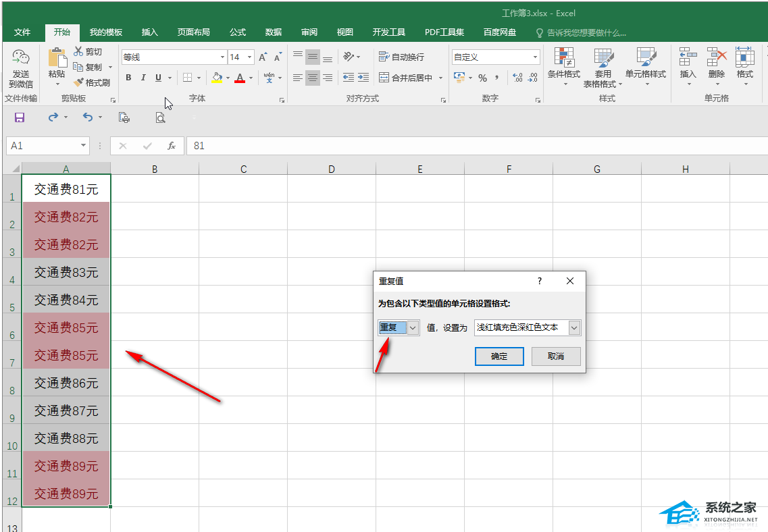The width and height of the screenshot is (768, 532).
Task: Click the Cut (剪切) scissors icon
Action: point(78,52)
